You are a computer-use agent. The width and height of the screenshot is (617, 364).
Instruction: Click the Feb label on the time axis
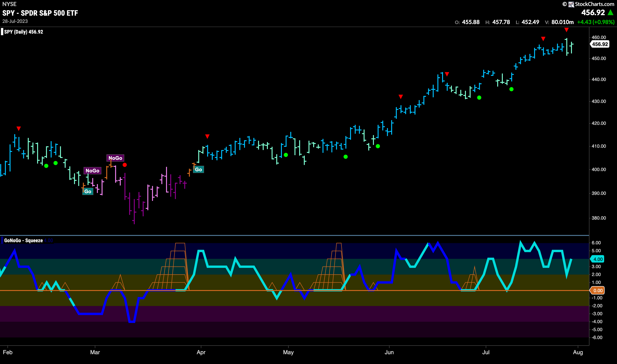click(x=8, y=352)
